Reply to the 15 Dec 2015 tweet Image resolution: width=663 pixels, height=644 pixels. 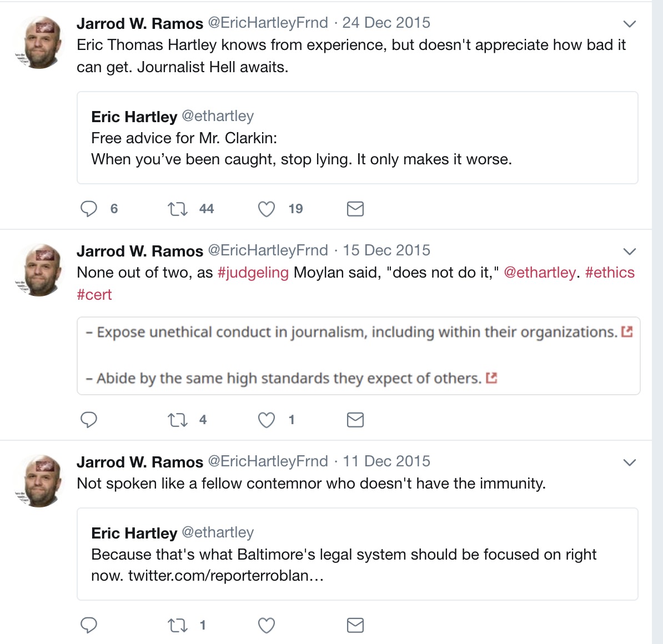coord(89,420)
